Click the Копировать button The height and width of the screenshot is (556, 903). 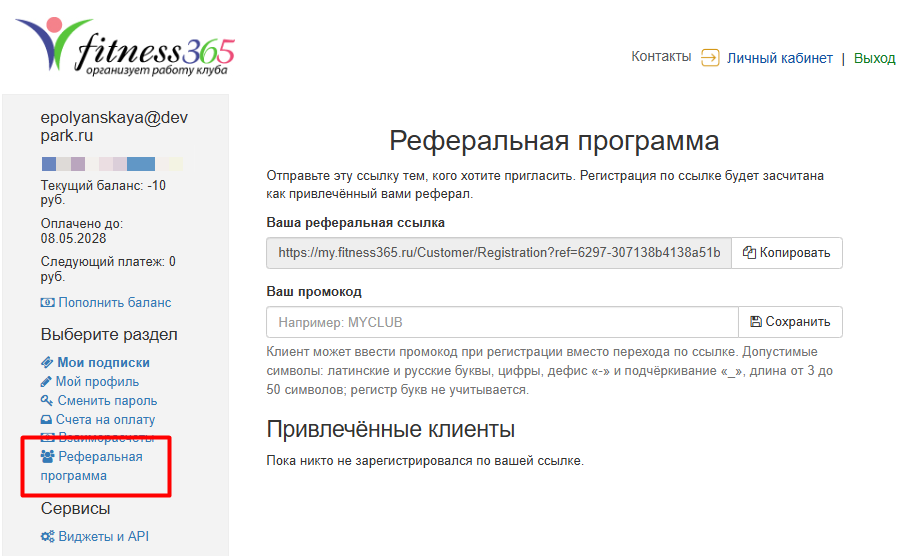tap(787, 253)
